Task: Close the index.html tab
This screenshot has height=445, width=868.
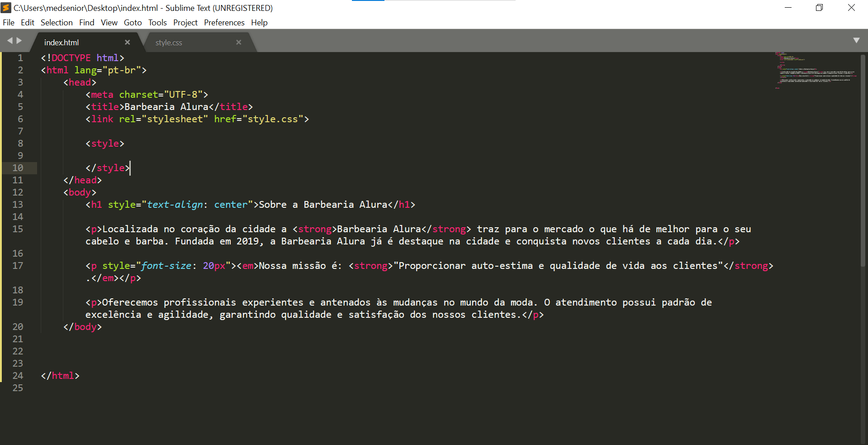Action: coord(128,42)
